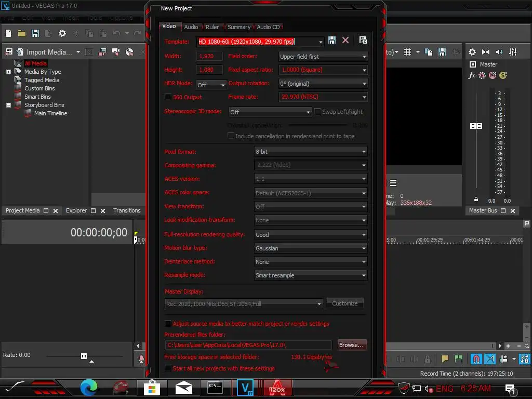The height and width of the screenshot is (399, 532).
Task: Click the Downmix Output icon in Master Bus
Action: [x=486, y=52]
